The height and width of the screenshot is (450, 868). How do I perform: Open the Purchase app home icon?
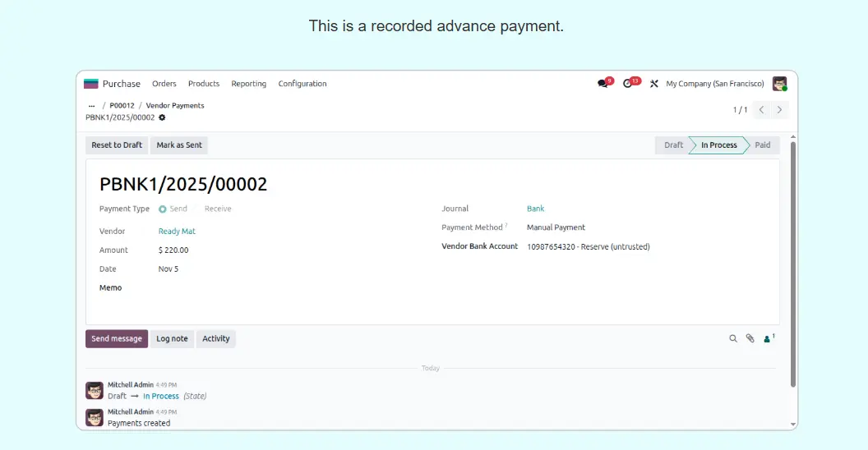(91, 84)
